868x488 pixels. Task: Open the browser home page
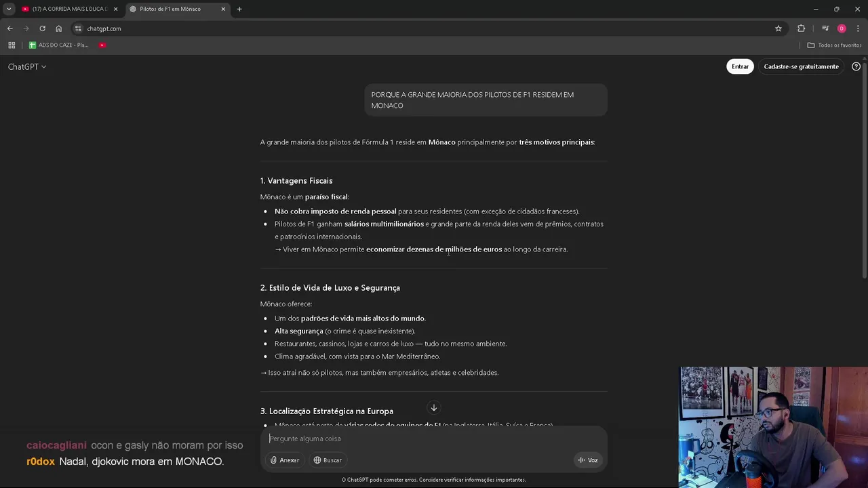point(58,28)
